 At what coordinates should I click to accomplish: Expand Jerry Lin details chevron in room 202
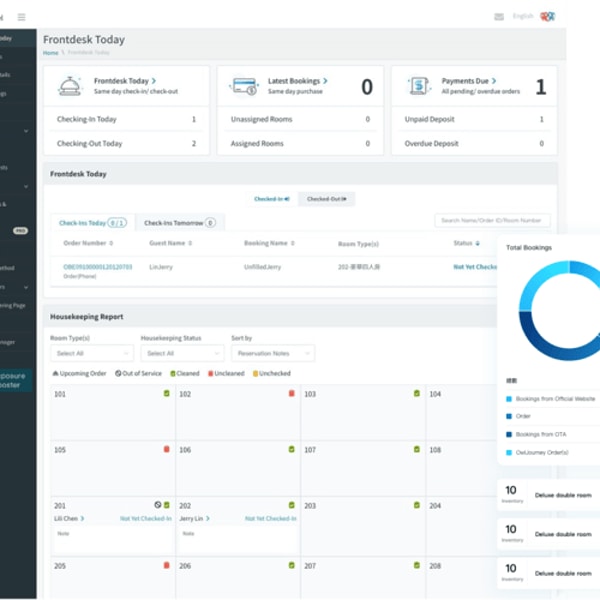pos(208,518)
